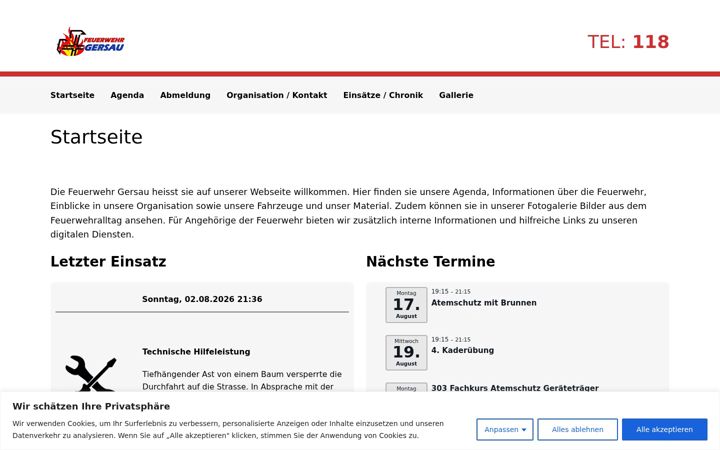Click the Wir schätzen Ihre Privatsphäre heading
The image size is (720, 450).
pos(91,406)
